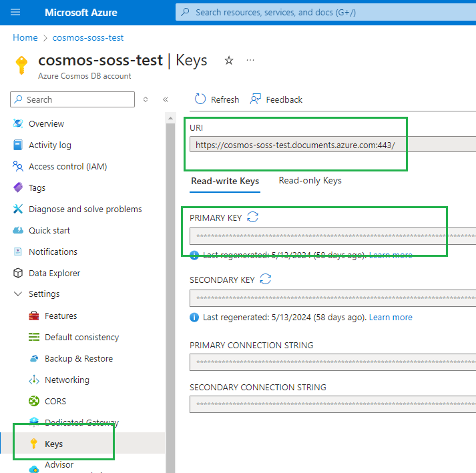Click the Microsoft Azure home title
The height and width of the screenshot is (473, 476).
pos(81,13)
